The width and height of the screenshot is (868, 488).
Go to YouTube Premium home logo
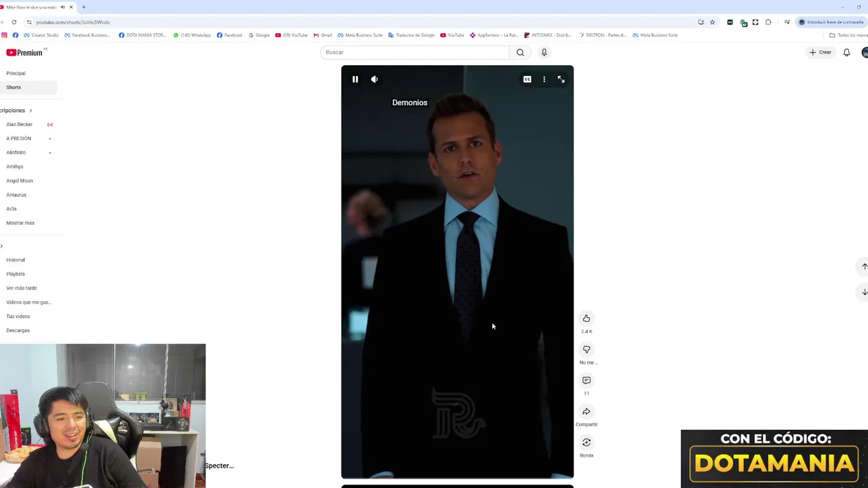pos(25,52)
